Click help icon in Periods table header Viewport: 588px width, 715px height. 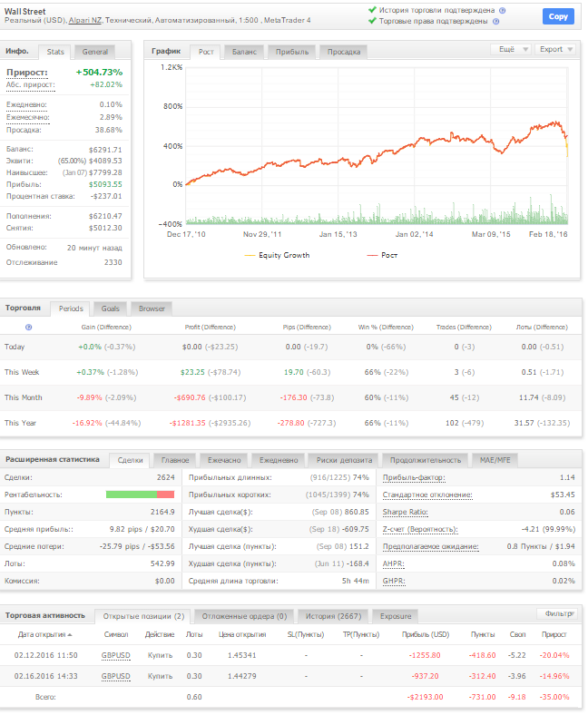coord(28,328)
